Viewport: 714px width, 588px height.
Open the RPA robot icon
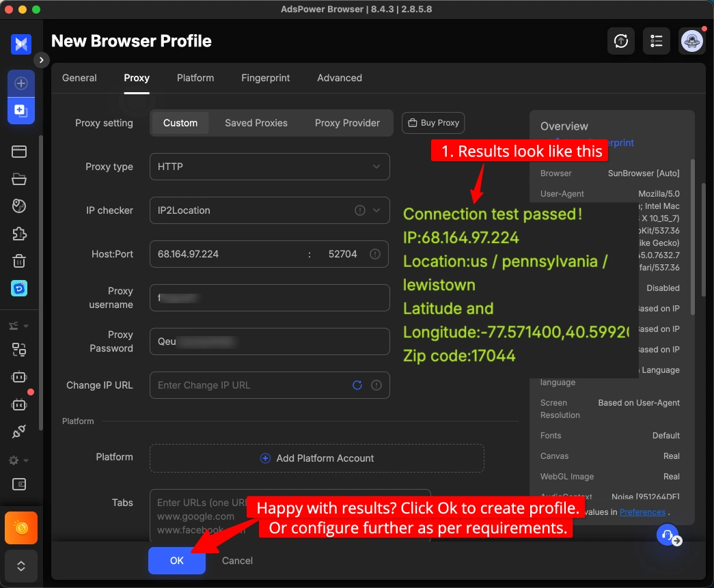coord(19,377)
